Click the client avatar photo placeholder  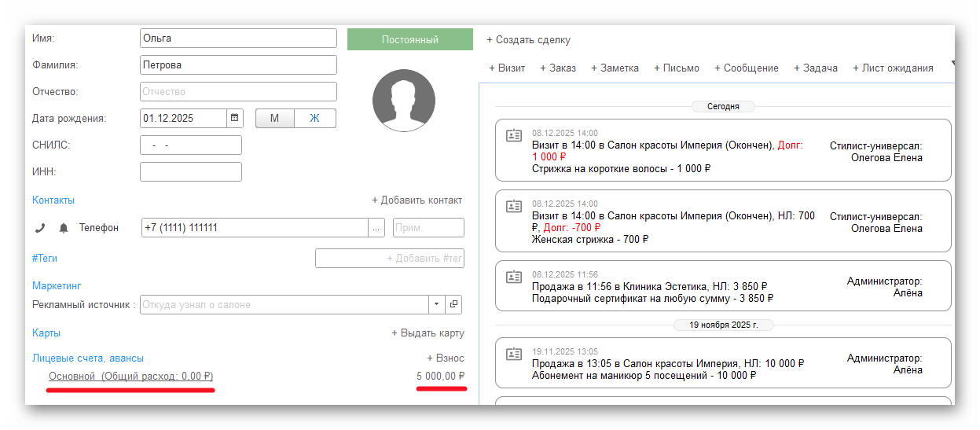coord(404,100)
